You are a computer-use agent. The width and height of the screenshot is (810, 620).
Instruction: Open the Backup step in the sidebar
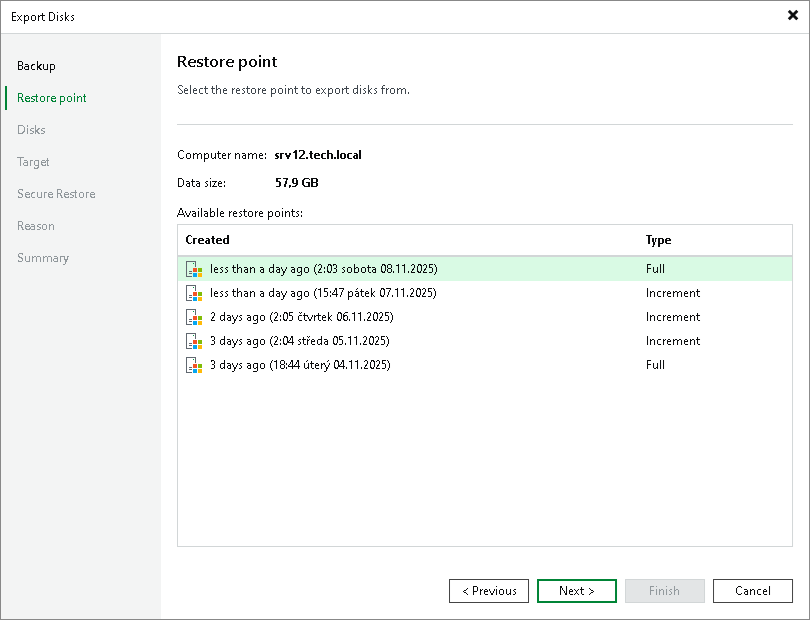(x=36, y=65)
